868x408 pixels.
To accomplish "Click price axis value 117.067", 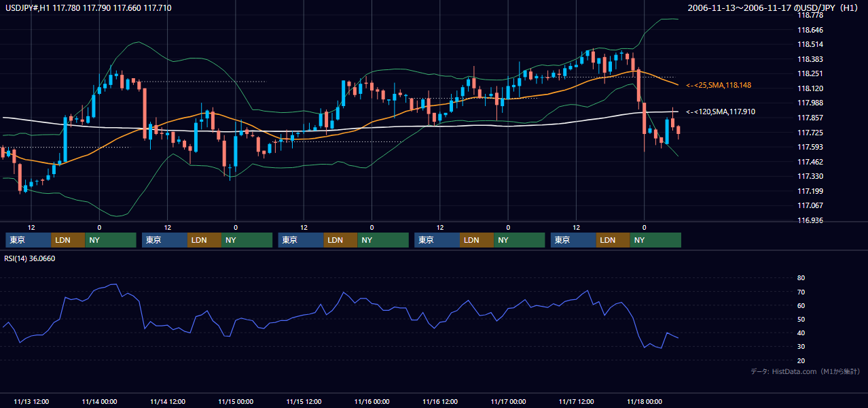I will point(810,205).
